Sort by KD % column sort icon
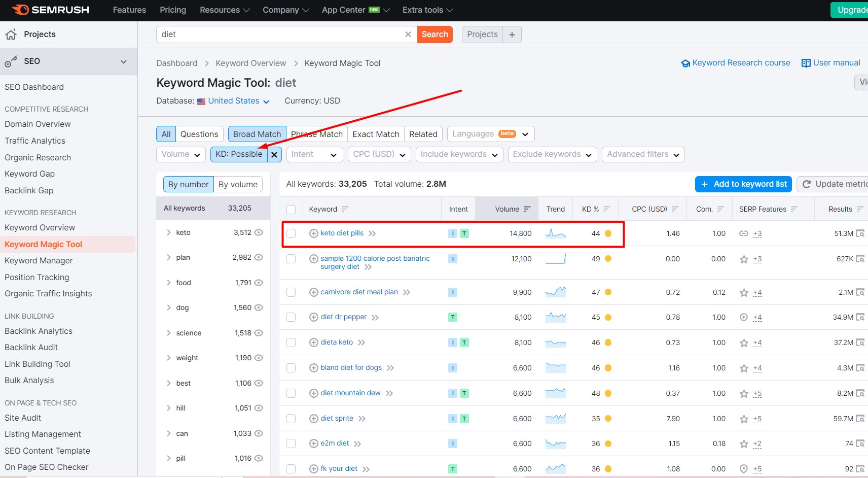 [x=607, y=209]
